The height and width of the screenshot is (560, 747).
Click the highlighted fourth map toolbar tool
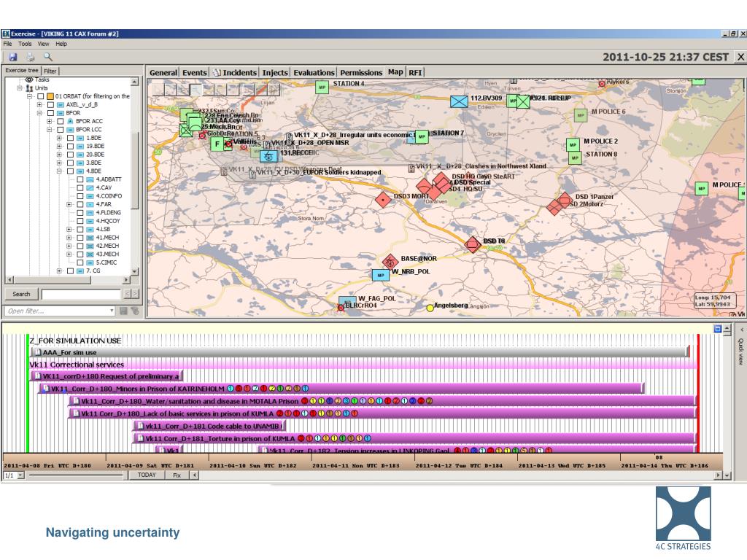(196, 89)
